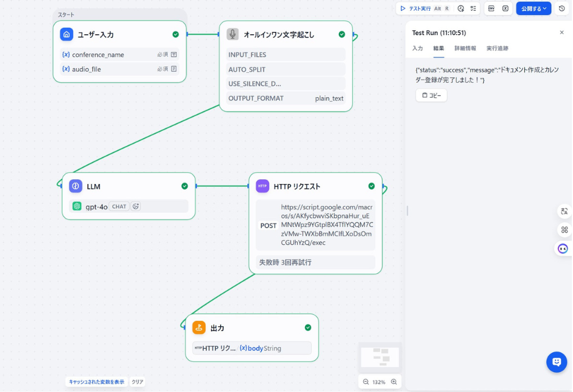The image size is (573, 392).
Task: Toggle キャッシュされた変数を表示 at bottom left
Action: coord(96,382)
